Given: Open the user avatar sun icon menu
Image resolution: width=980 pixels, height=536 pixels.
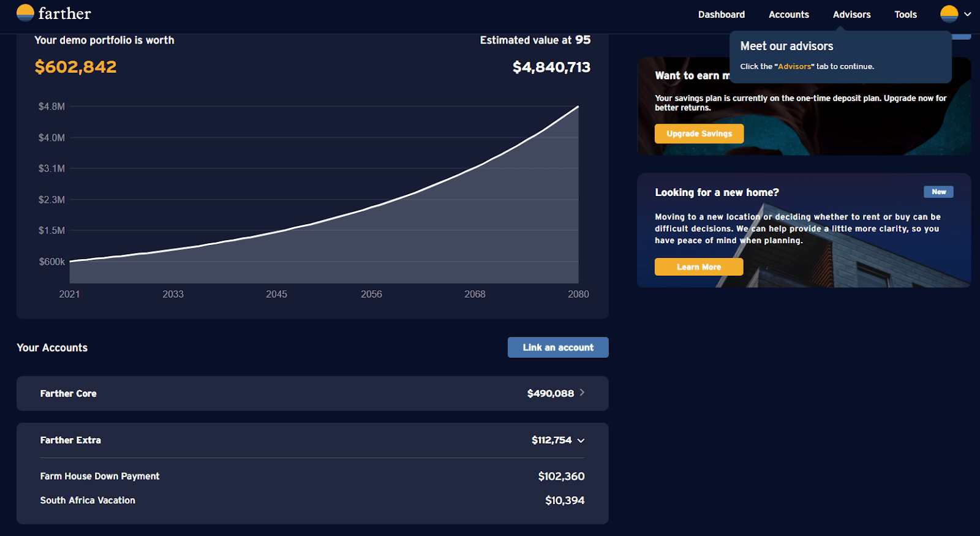Looking at the screenshot, I should (949, 13).
